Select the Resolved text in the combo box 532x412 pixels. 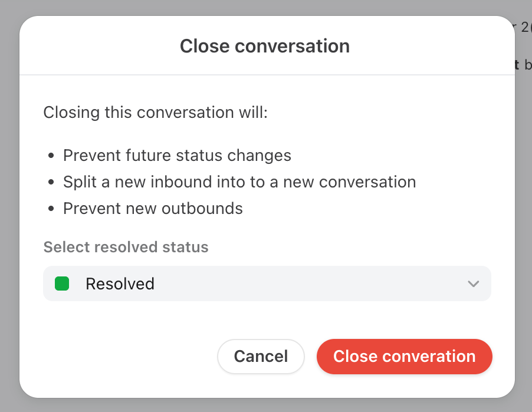120,284
